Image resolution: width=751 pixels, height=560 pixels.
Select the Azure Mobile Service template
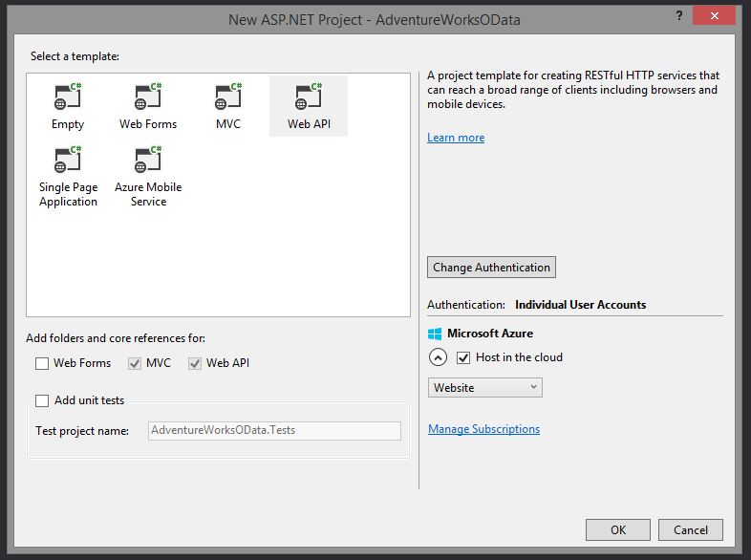pos(148,177)
